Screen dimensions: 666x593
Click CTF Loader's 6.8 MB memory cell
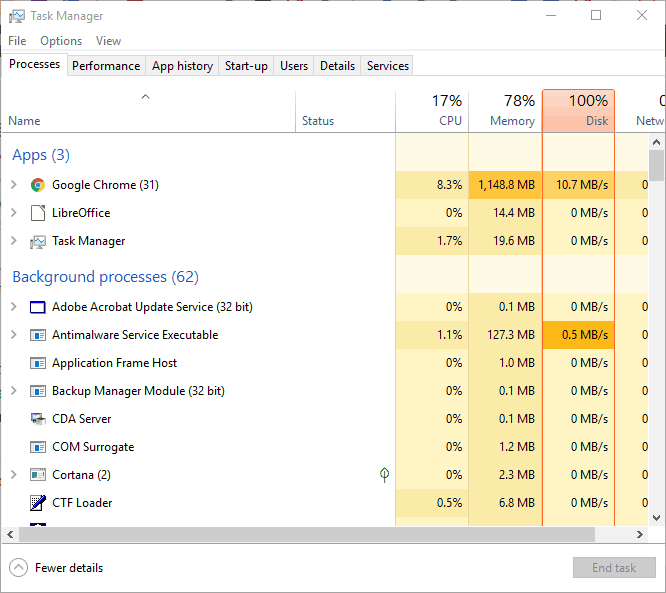(x=505, y=503)
